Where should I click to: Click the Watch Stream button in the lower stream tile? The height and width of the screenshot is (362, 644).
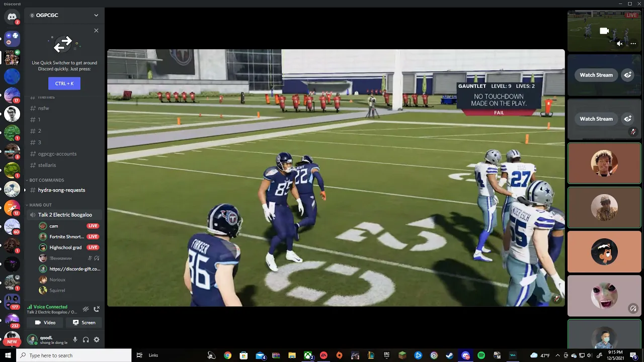(x=596, y=119)
